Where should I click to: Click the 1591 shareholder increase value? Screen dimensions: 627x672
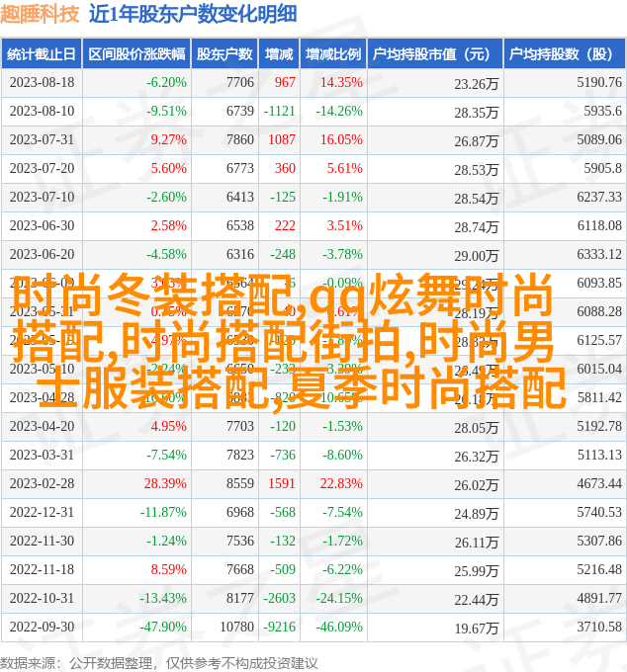pos(282,484)
